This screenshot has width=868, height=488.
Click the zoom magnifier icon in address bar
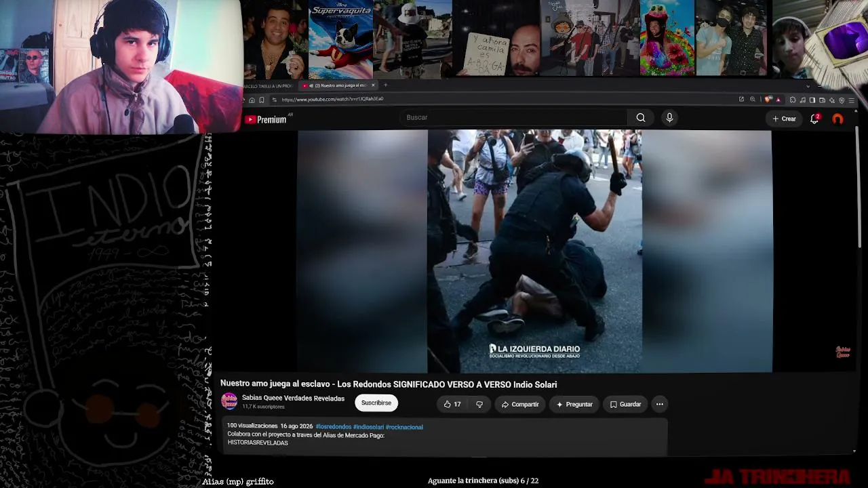(x=752, y=100)
